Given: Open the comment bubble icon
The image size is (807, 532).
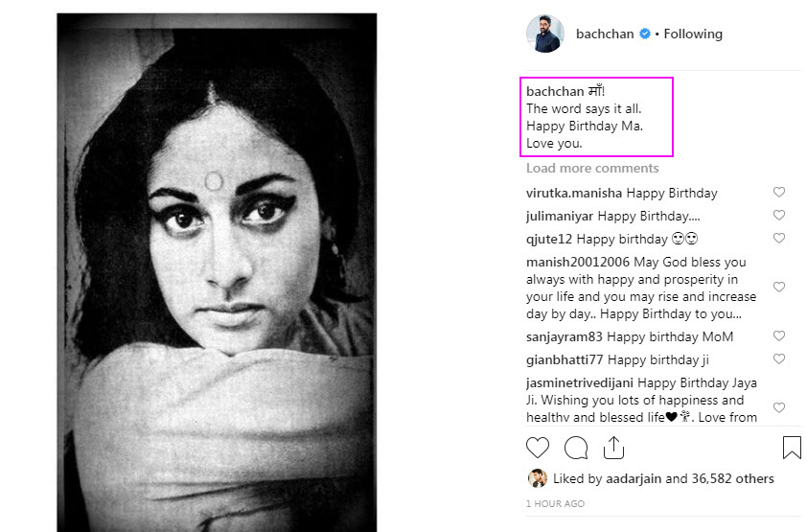Looking at the screenshot, I should coord(576,448).
